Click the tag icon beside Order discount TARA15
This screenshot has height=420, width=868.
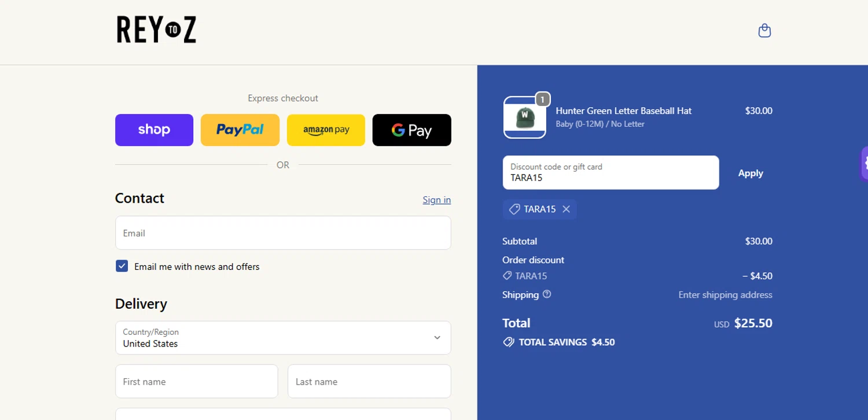point(507,276)
